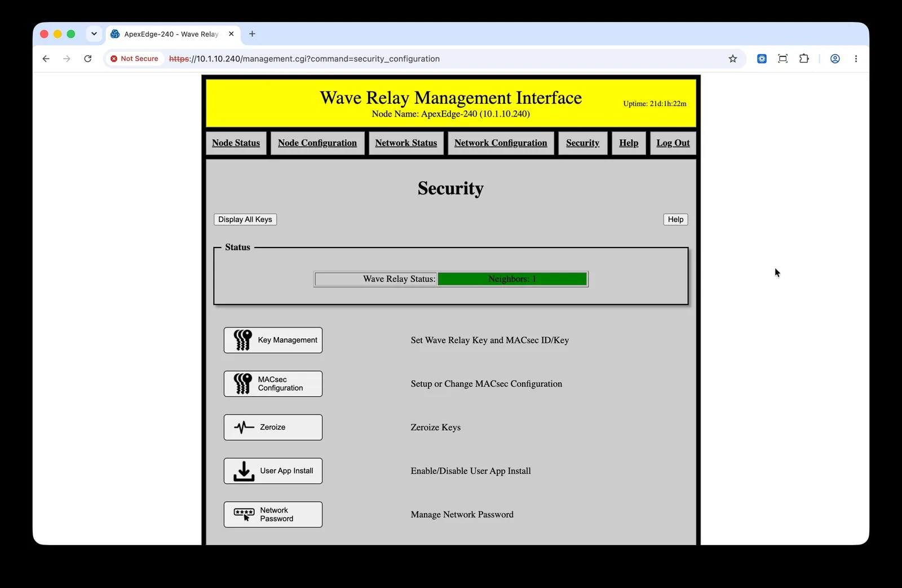Click the Zeroize keys button
Image resolution: width=902 pixels, height=588 pixels.
point(273,427)
